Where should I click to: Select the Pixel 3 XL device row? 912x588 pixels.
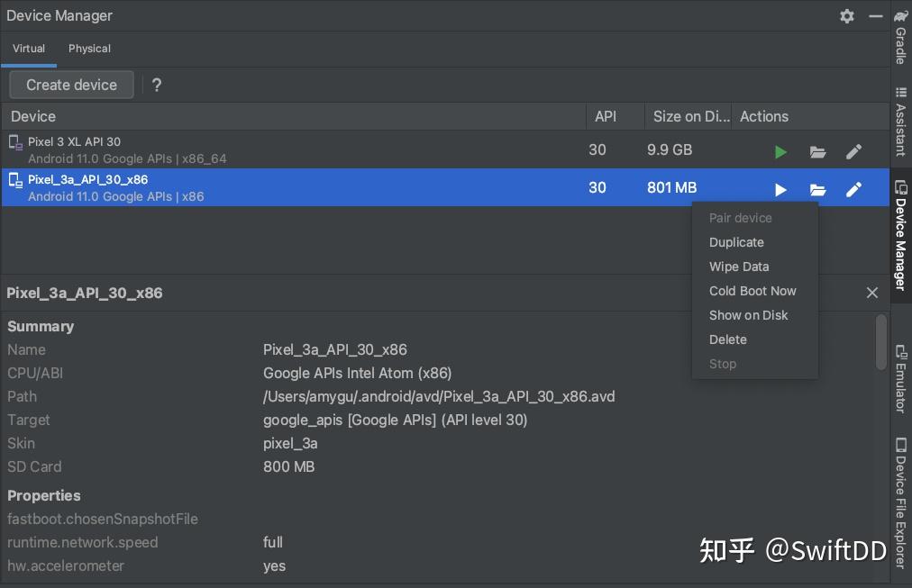(270, 149)
